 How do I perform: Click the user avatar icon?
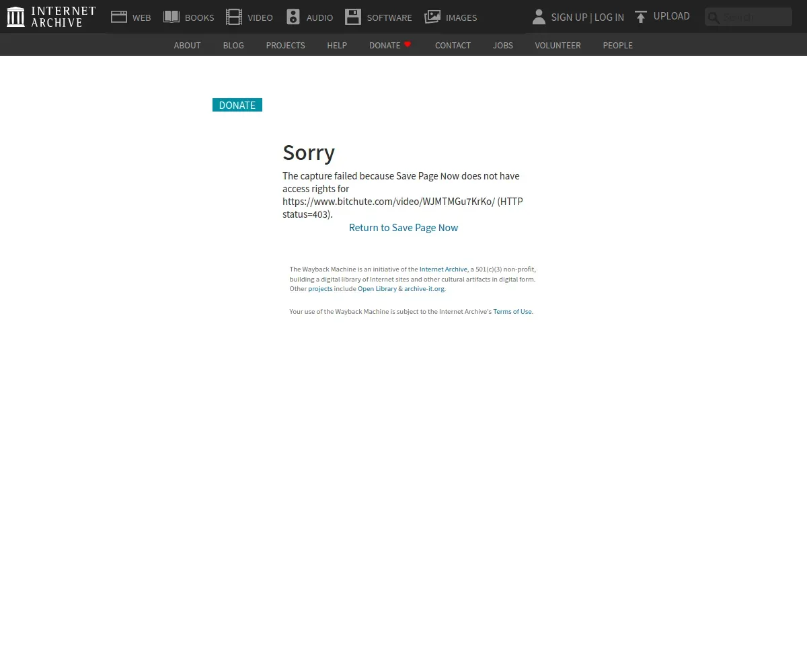(x=539, y=17)
